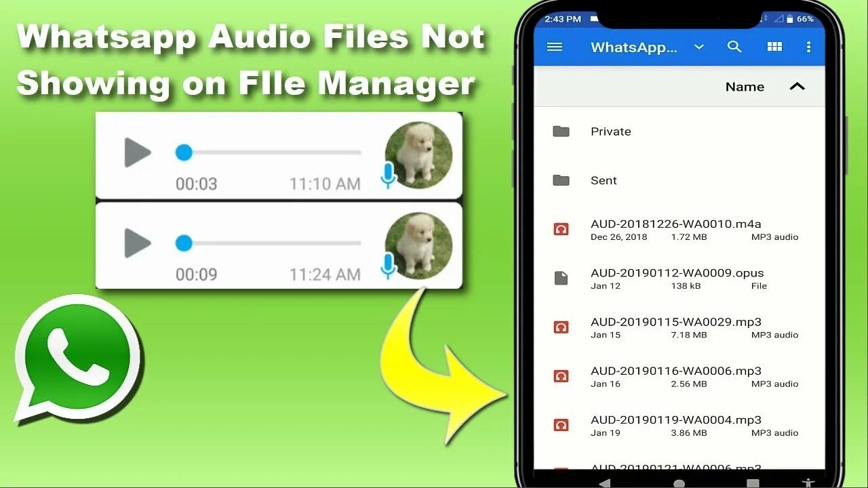The width and height of the screenshot is (868, 488).
Task: Tap the search magnifier icon
Action: (734, 47)
